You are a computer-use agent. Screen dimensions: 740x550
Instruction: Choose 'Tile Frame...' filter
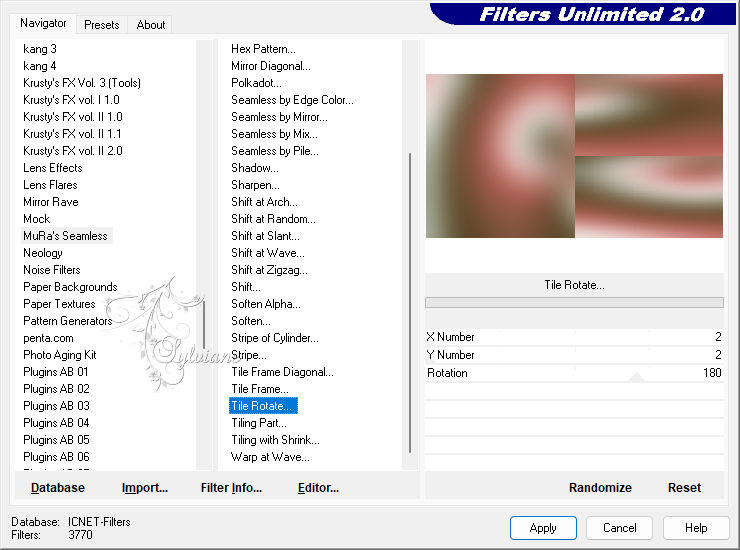[260, 389]
